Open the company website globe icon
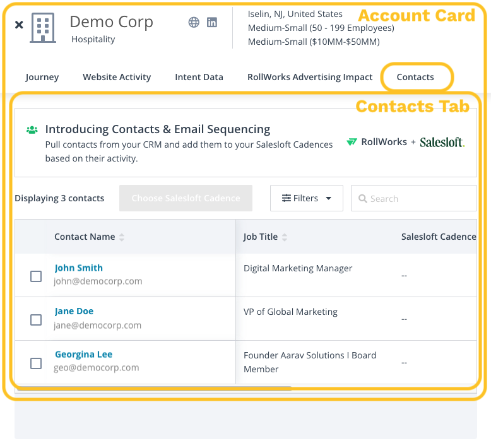The image size is (491, 448). click(x=194, y=22)
